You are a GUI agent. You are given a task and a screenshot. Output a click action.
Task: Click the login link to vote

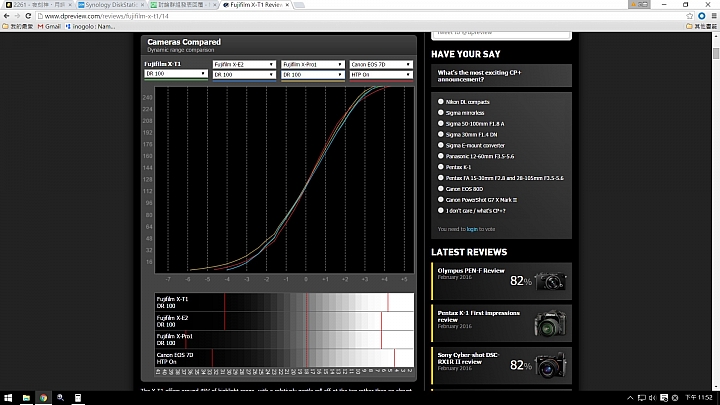[x=472, y=229]
